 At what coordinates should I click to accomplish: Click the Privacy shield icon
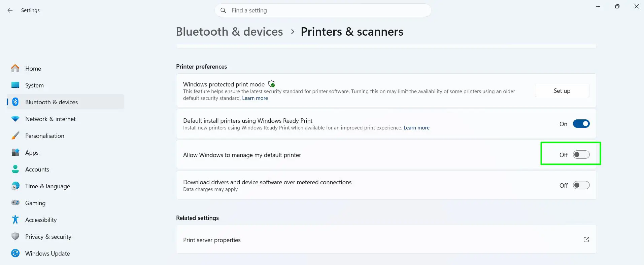click(15, 236)
